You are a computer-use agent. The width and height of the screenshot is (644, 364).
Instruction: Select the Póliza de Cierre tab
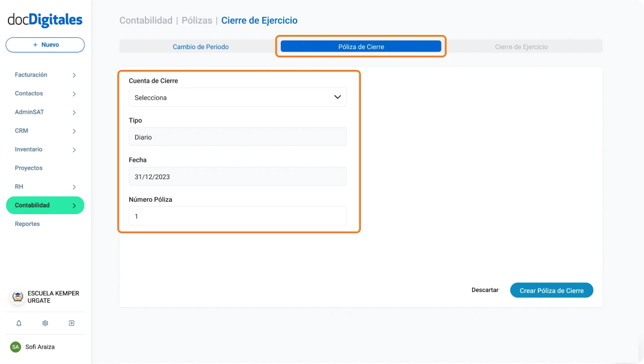pos(361,47)
